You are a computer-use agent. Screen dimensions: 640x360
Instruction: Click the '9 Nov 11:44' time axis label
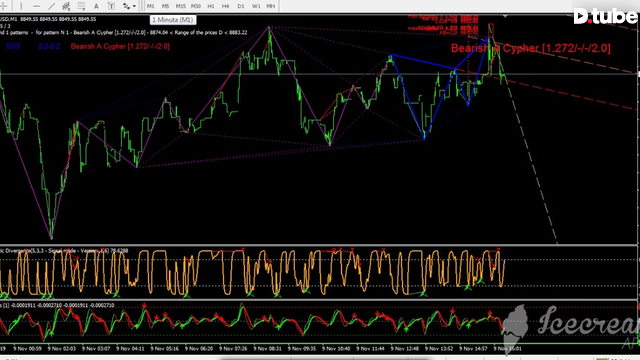point(370,349)
